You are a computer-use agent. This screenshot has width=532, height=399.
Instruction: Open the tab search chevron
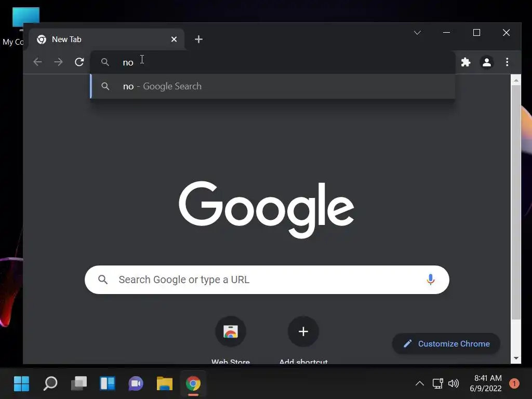[417, 33]
